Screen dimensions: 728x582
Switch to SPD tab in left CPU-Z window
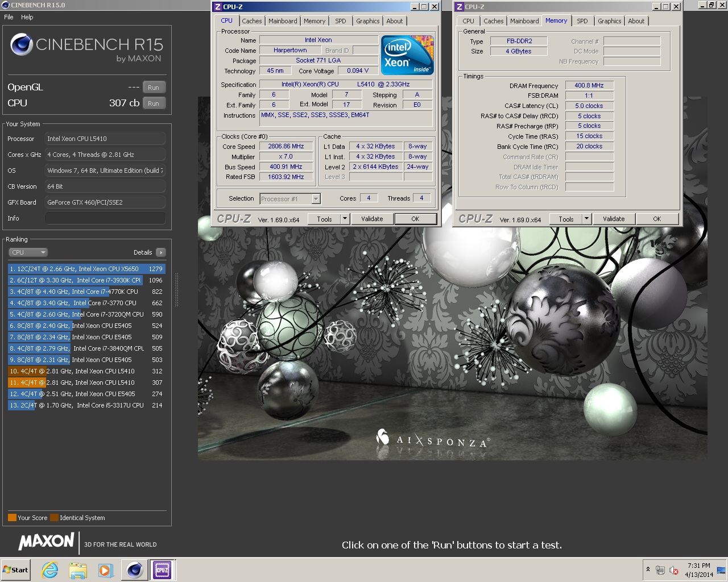click(341, 21)
